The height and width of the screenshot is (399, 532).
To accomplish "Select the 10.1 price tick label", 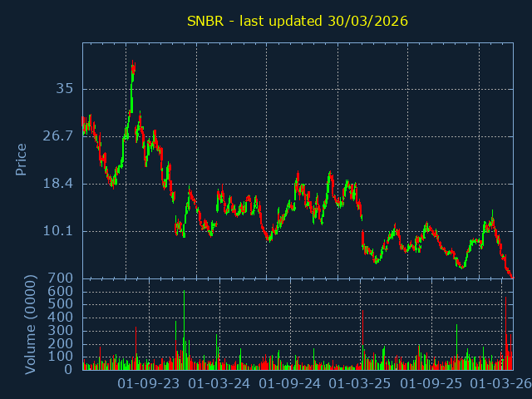I will pyautogui.click(x=59, y=231).
